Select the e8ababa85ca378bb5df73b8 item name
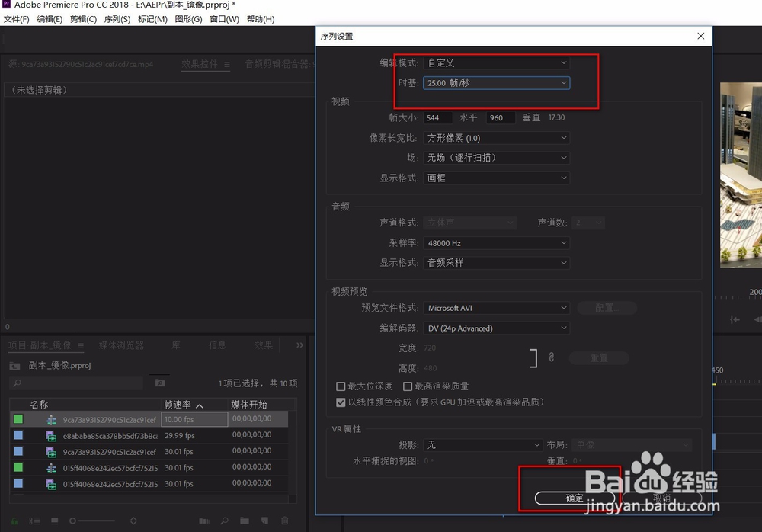Screen dimensions: 762x532 point(110,436)
